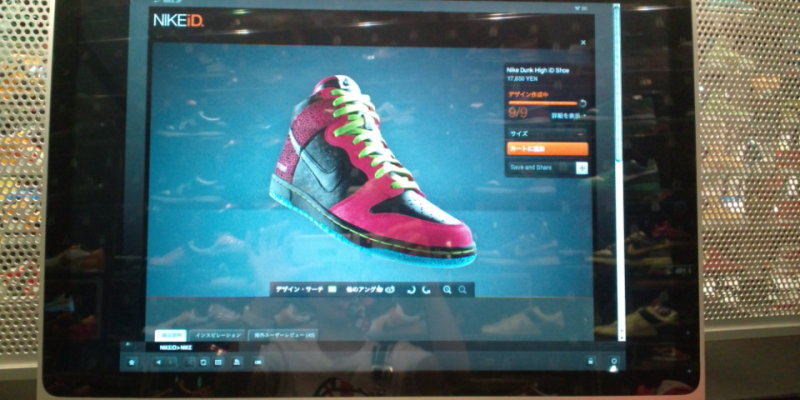Click Nike Dunk High iD Shoe title
This screenshot has width=800, height=400.
point(537,70)
